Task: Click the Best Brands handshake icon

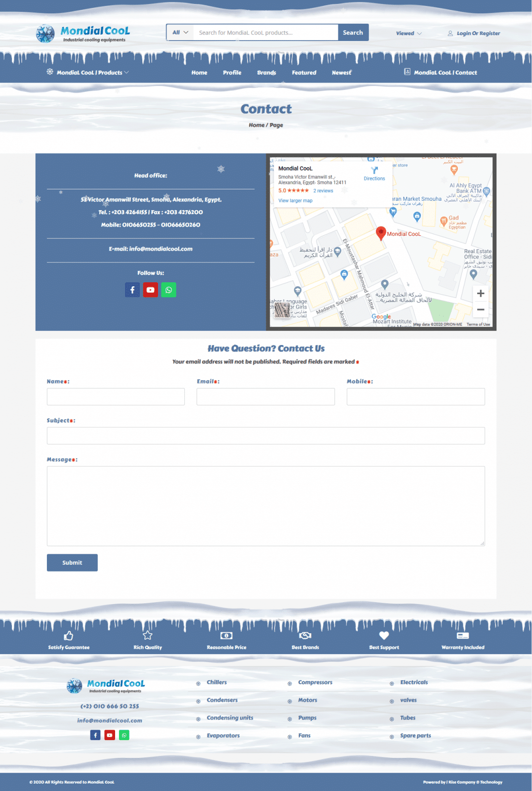Action: tap(305, 635)
